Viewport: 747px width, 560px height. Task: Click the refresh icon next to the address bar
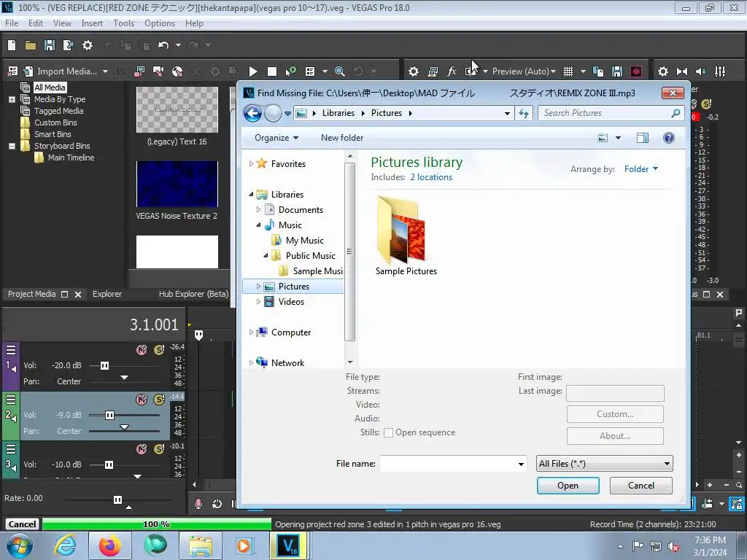tap(524, 113)
